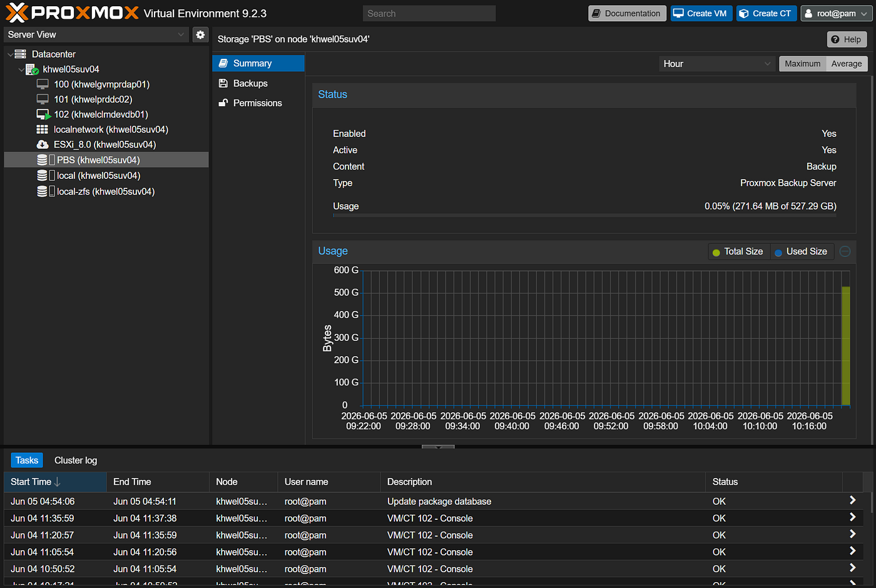This screenshot has height=588, width=876.
Task: Click the Permissions unlock icon
Action: 223,103
